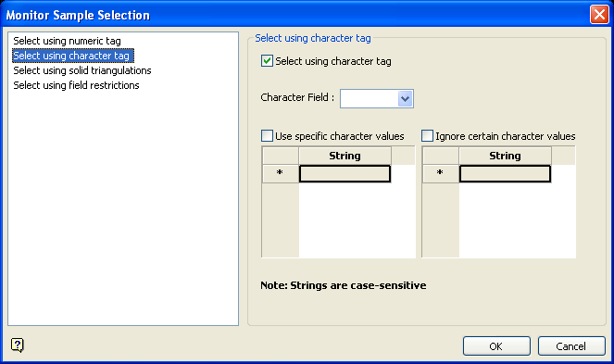Select the String column header in right grid
Viewport: 614px width, 364px height.
505,156
